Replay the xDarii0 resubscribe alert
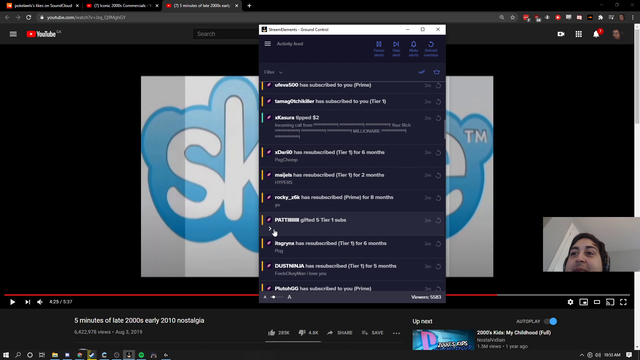Screen dimensions: 640x360 coord(438,153)
